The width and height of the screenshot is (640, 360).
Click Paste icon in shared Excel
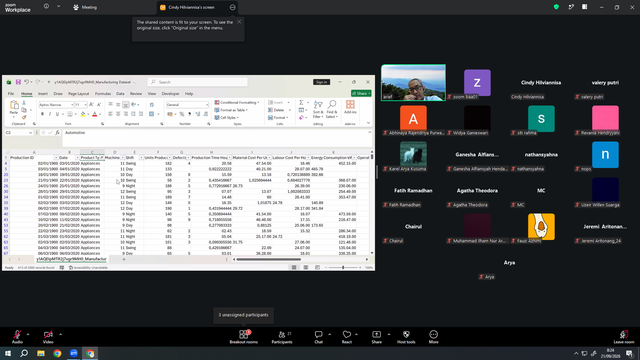click(x=14, y=105)
